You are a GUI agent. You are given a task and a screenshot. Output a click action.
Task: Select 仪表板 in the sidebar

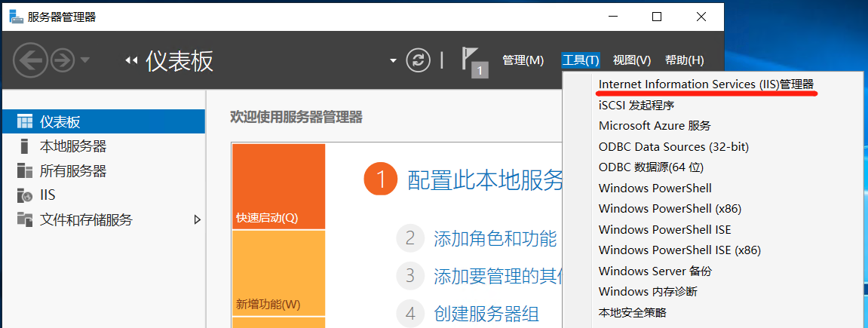coord(103,121)
